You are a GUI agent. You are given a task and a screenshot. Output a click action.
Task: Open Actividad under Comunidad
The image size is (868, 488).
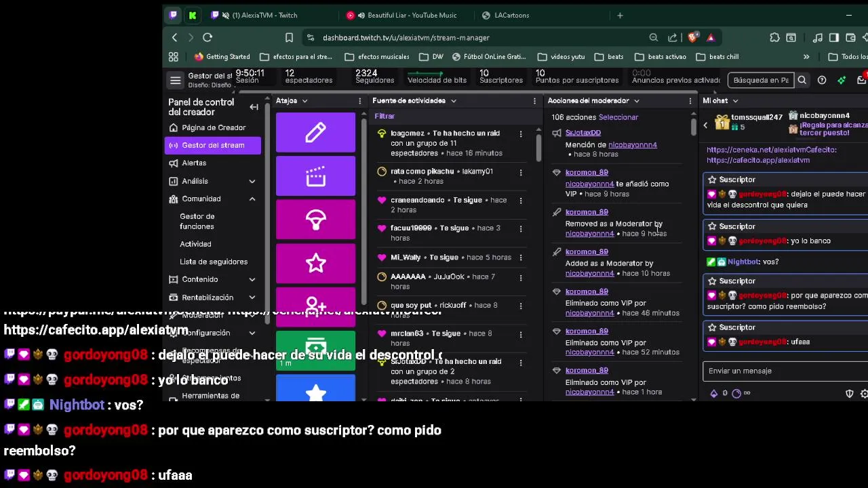[x=195, y=244]
